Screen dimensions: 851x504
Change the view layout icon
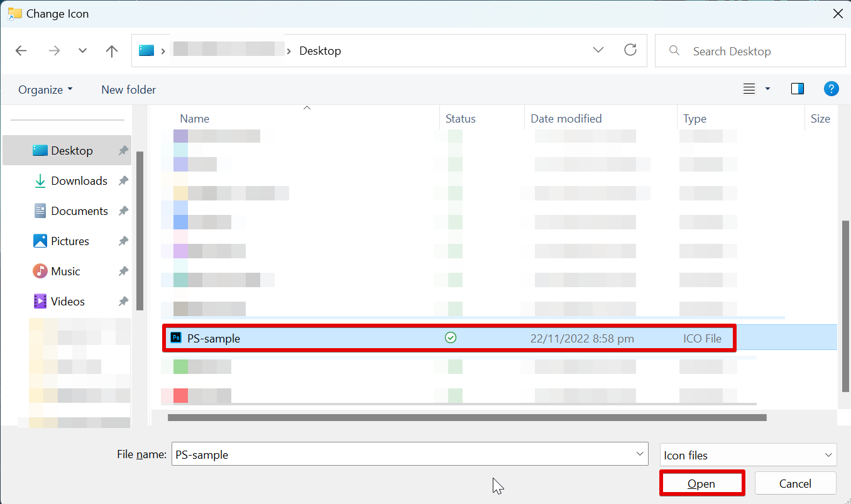749,89
